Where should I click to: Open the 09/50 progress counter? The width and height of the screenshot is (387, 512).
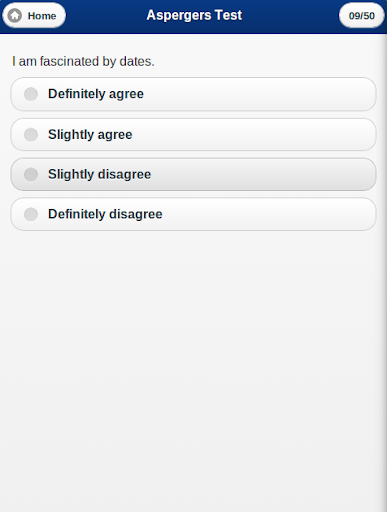click(362, 15)
